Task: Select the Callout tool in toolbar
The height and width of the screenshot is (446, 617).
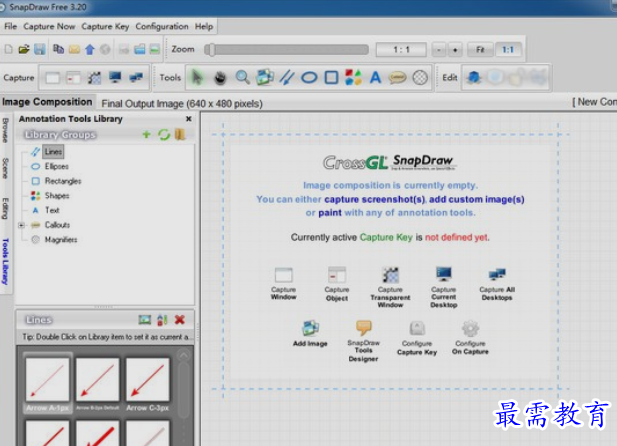Action: click(397, 78)
